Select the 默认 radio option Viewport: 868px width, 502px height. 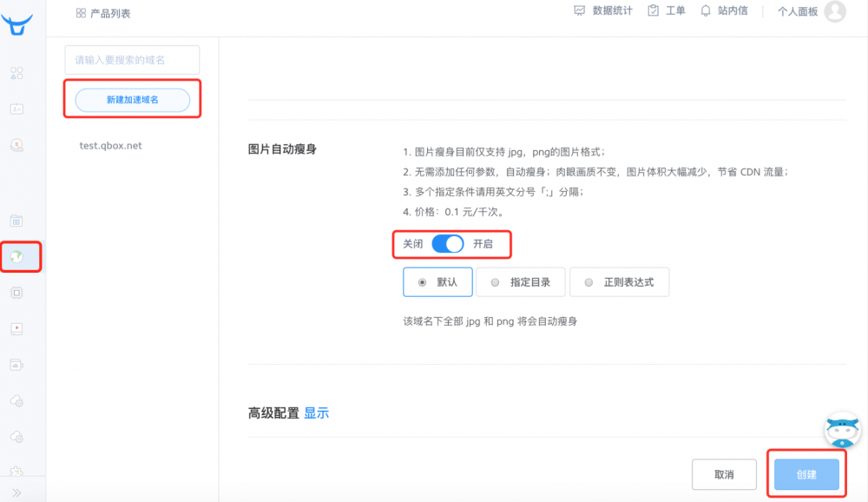pos(437,282)
